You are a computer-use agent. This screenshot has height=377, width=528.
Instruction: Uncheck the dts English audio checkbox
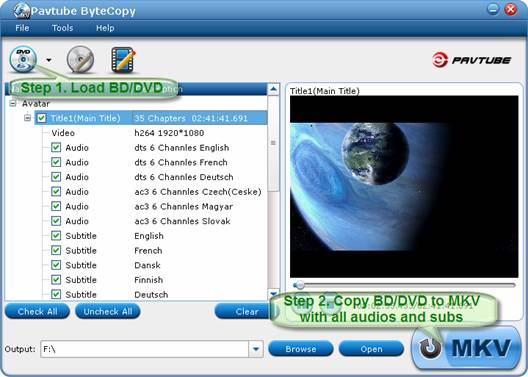[56, 147]
